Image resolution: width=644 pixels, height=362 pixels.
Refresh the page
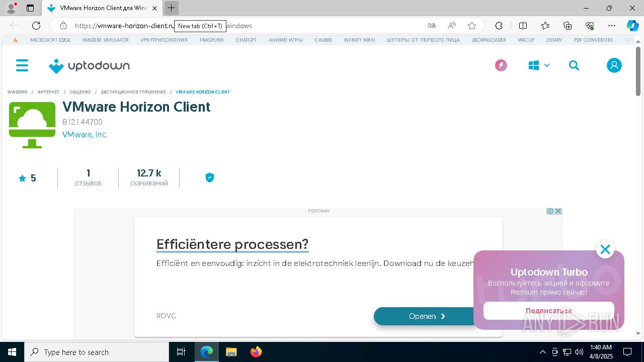click(x=36, y=26)
